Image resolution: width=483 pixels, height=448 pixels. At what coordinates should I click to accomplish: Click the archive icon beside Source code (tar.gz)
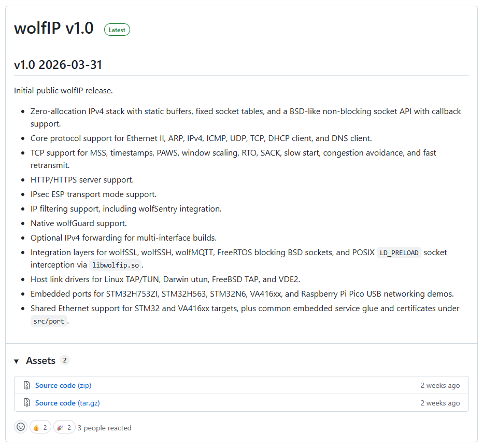[27, 403]
